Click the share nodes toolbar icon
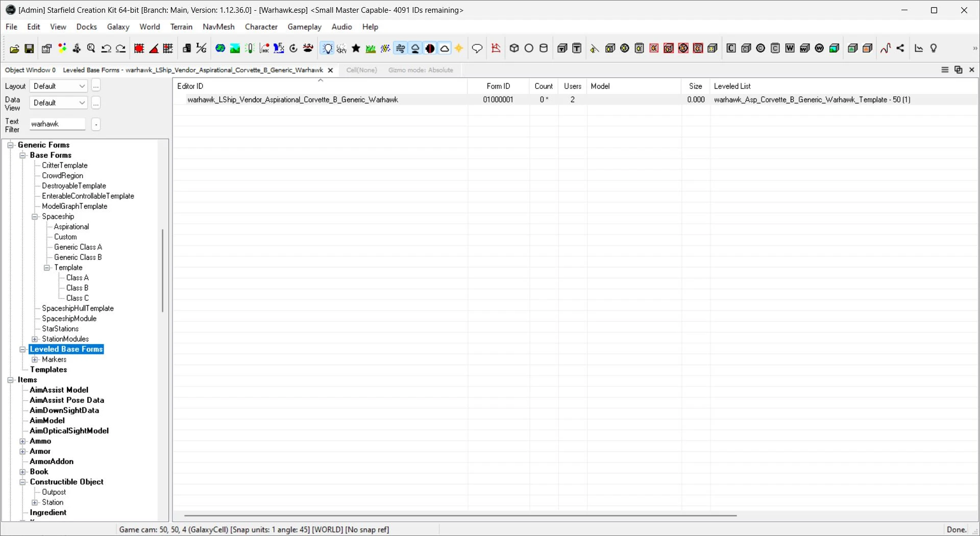The image size is (980, 536). tap(901, 48)
